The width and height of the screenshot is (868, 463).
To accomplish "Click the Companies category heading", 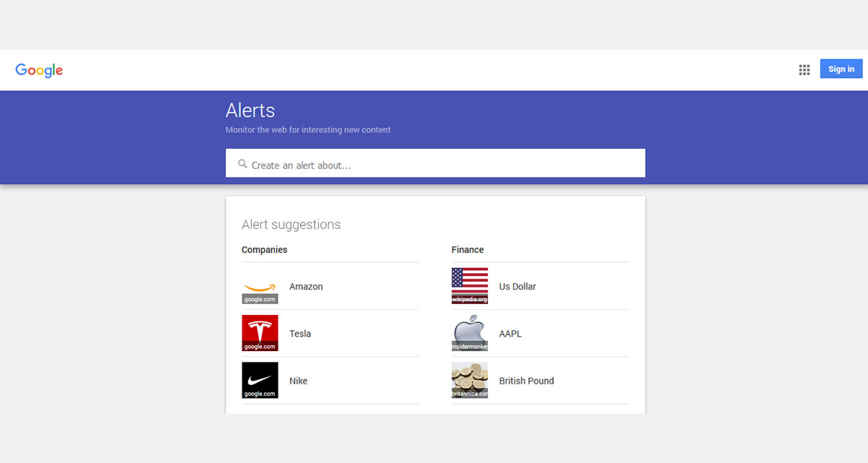I will pos(264,250).
